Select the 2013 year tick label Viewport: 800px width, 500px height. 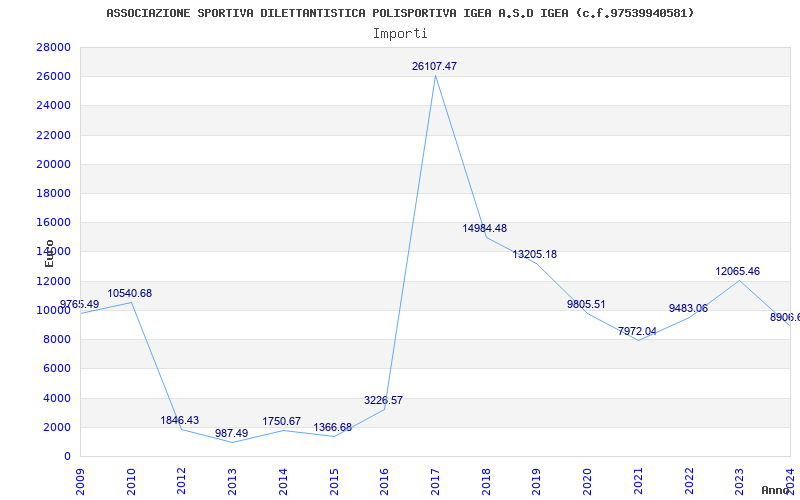click(x=232, y=482)
